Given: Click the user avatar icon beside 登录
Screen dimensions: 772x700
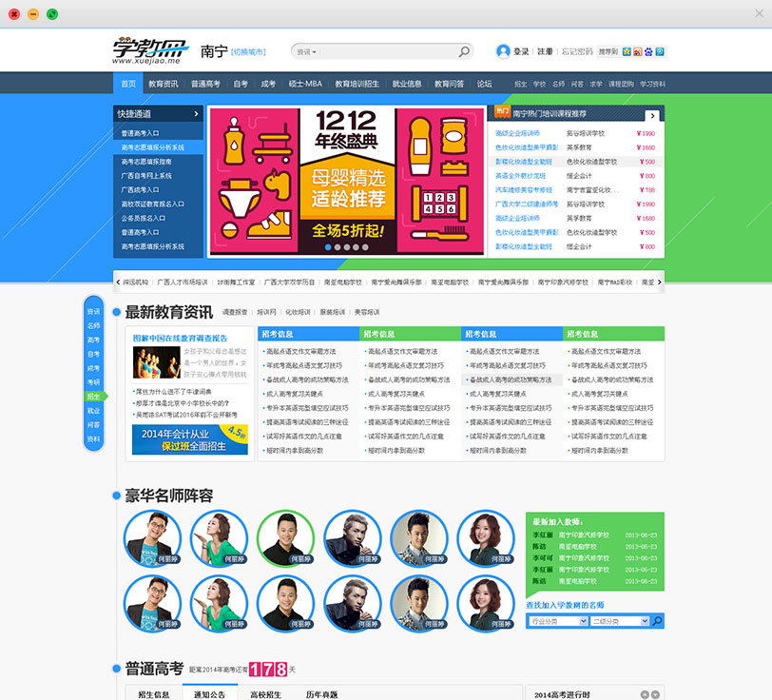Looking at the screenshot, I should coord(503,51).
